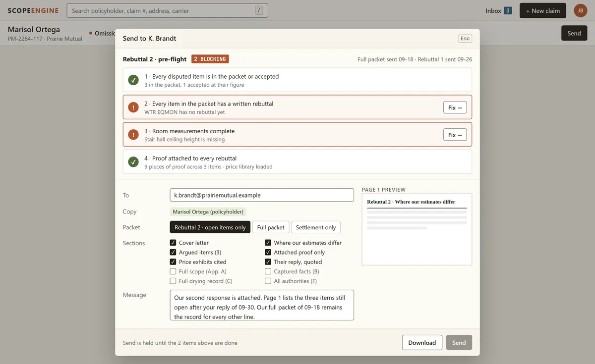Click the + New claim button
Screen dimensions: 595x364
pyautogui.click(x=543, y=10)
